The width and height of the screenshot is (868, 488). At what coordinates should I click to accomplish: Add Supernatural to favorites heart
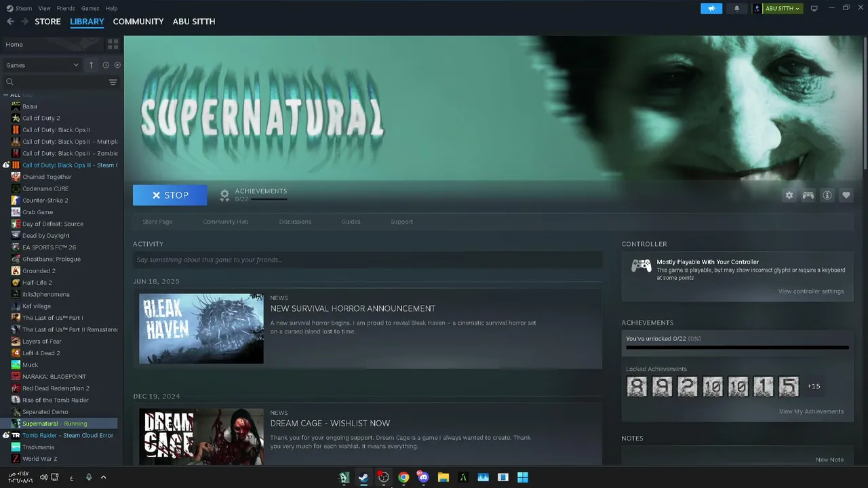(846, 195)
